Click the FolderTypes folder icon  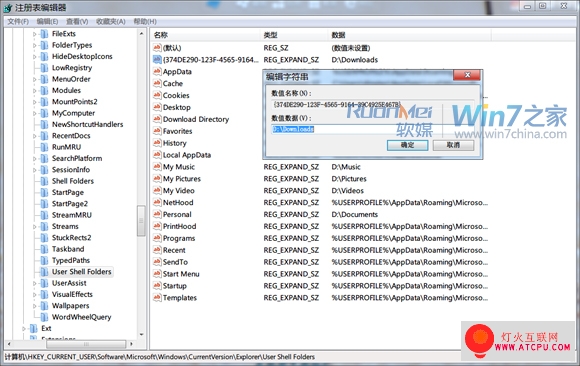[x=44, y=45]
